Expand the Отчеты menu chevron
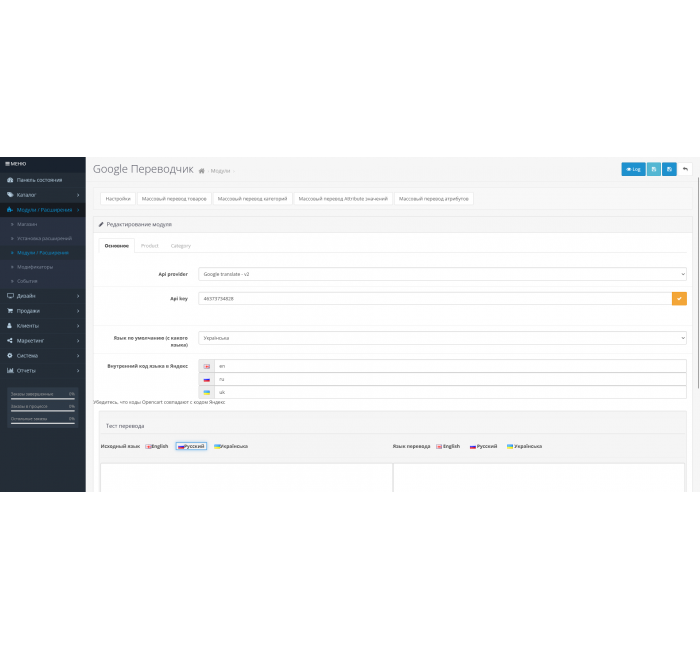The height and width of the screenshot is (650, 700). (78, 371)
